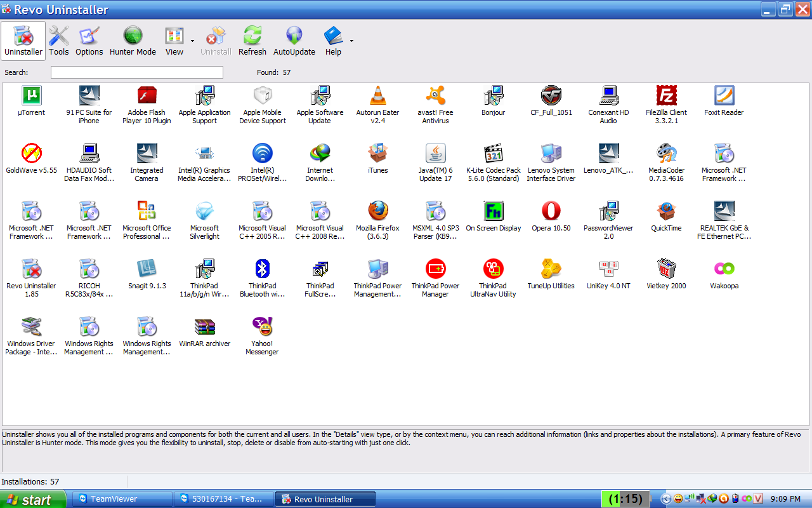Image resolution: width=812 pixels, height=508 pixels.
Task: Activate Hunter Mode
Action: [133, 41]
